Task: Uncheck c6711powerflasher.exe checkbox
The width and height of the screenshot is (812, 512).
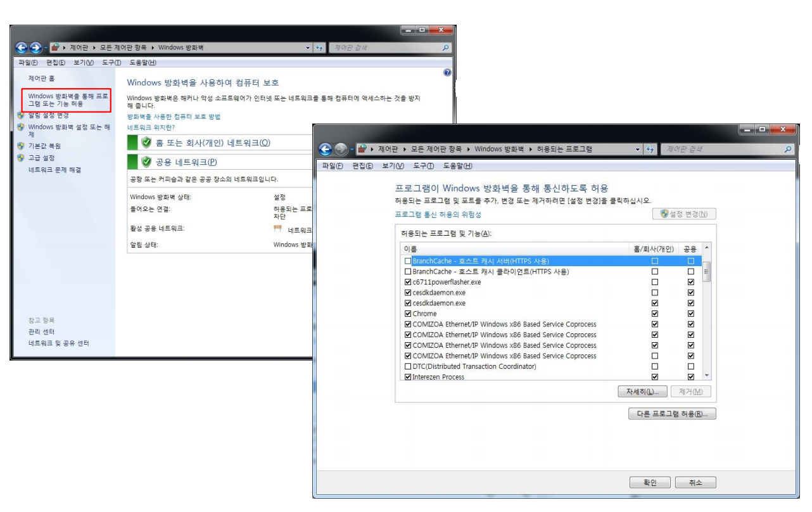Action: pyautogui.click(x=408, y=282)
